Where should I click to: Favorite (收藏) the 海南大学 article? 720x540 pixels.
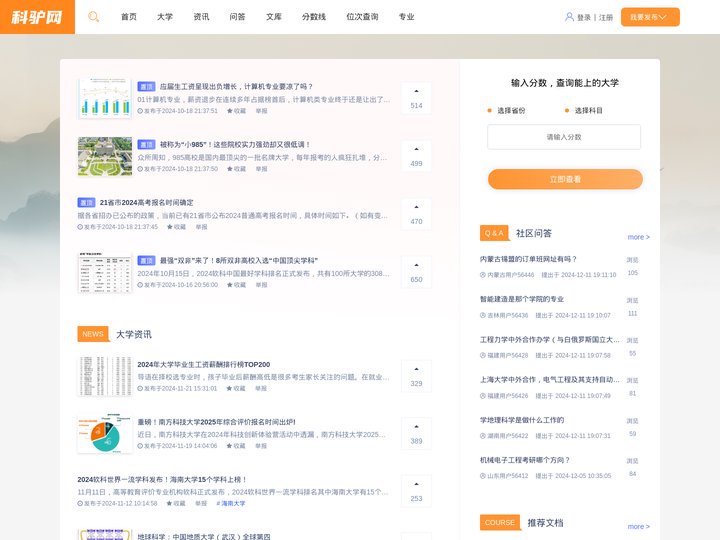[176, 503]
